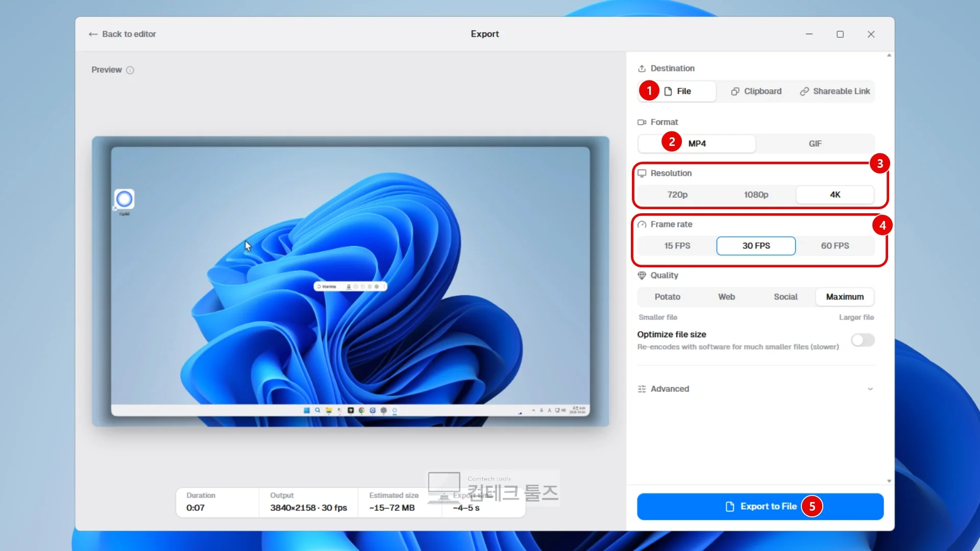Select Maximum quality preset
This screenshot has height=551, width=980.
[845, 297]
